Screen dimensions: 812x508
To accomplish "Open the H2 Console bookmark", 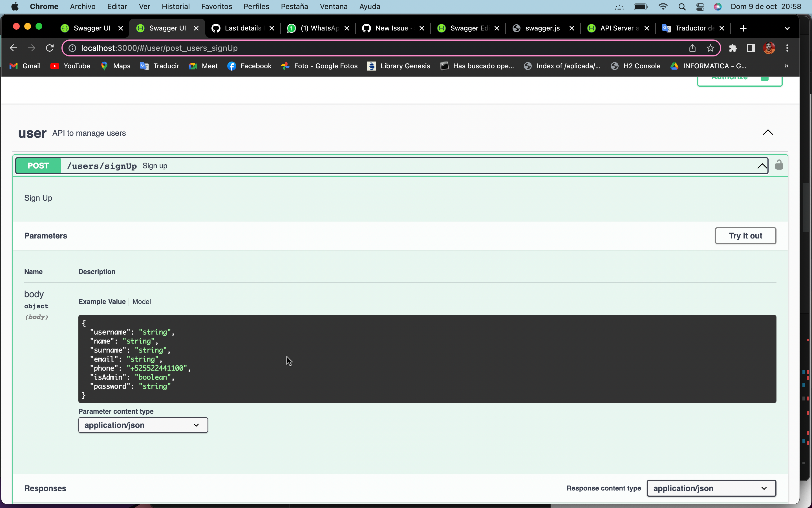I will pos(636,66).
